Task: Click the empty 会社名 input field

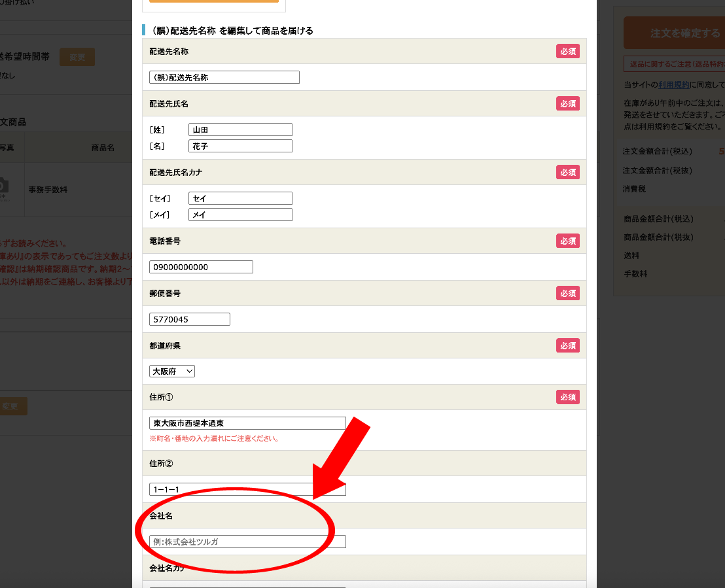Action: coord(247,542)
